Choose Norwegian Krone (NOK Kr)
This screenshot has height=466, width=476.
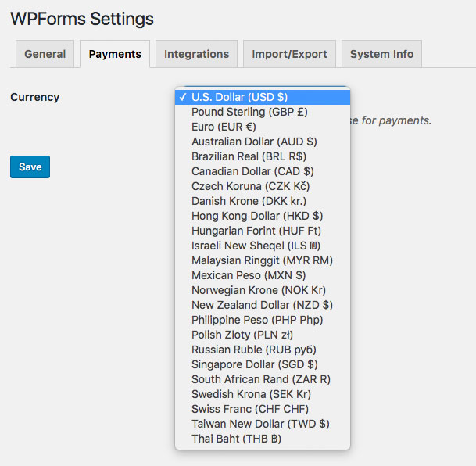[263, 291]
